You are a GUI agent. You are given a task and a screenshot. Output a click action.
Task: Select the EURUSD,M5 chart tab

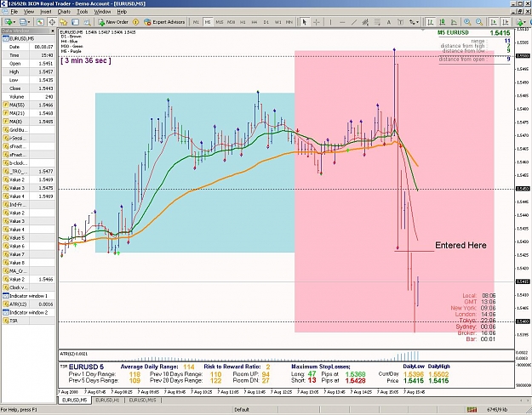pos(74,401)
